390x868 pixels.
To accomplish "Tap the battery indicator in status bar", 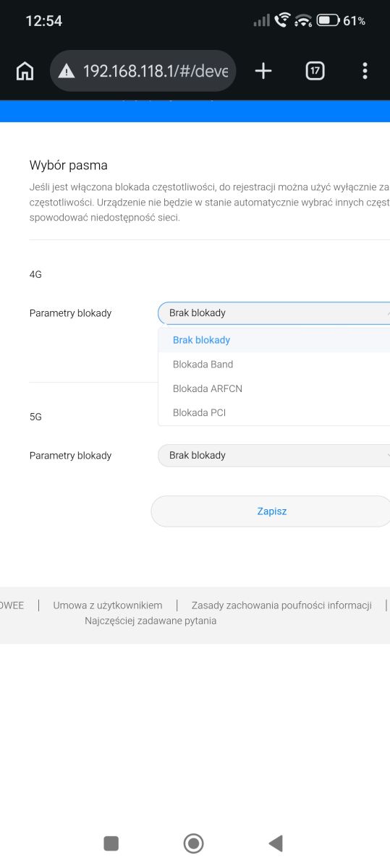I will point(328,21).
